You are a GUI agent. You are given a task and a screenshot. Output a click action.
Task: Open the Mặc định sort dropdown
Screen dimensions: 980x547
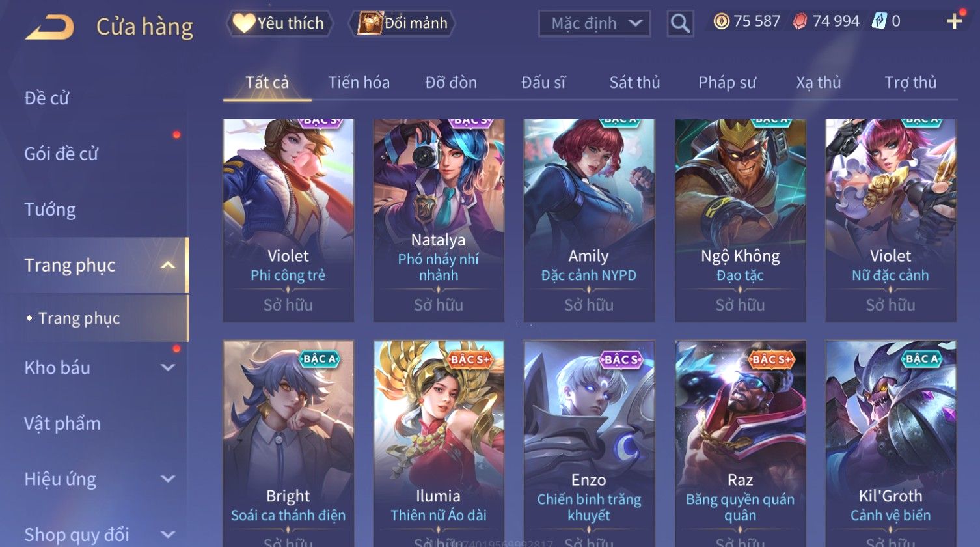[x=594, y=23]
